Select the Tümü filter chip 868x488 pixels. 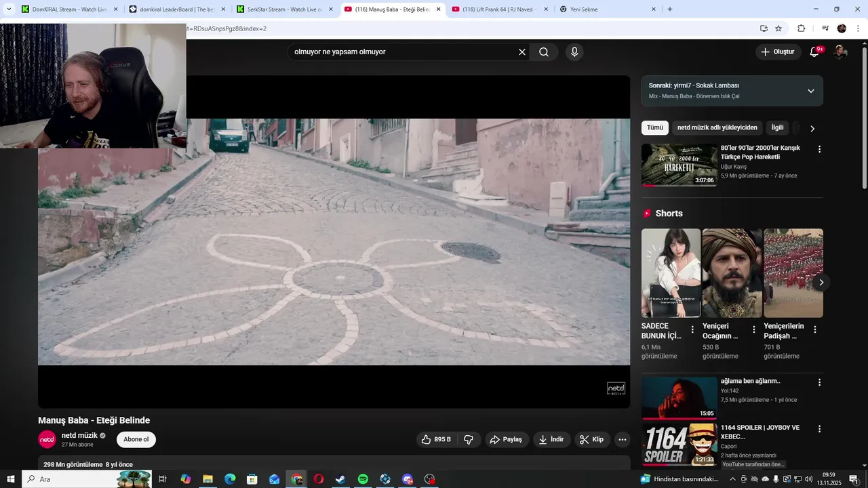tap(655, 127)
